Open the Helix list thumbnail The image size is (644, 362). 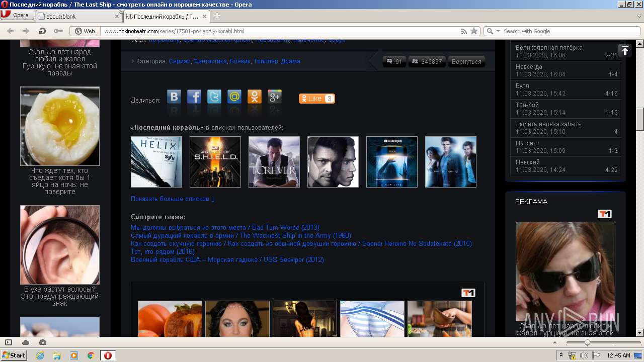156,162
